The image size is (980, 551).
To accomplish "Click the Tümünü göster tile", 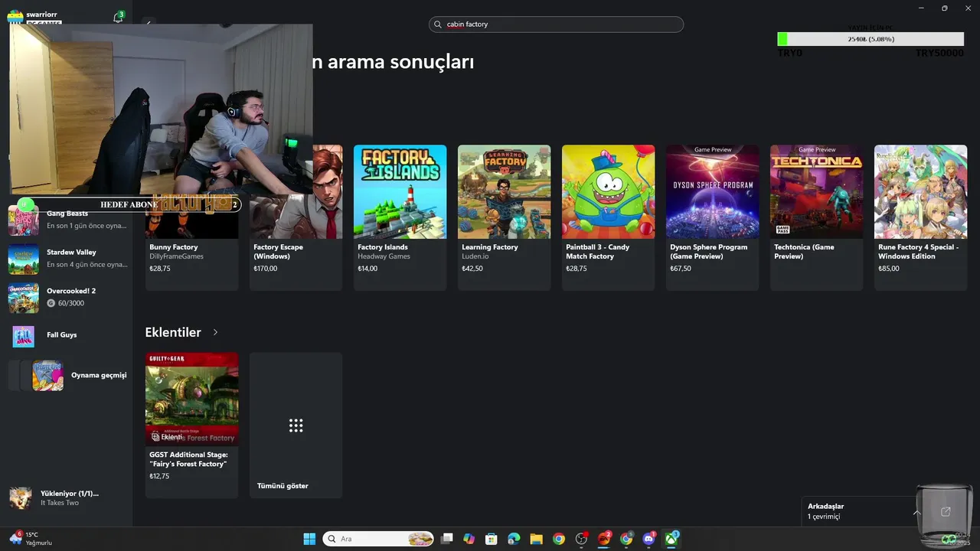I will (296, 425).
